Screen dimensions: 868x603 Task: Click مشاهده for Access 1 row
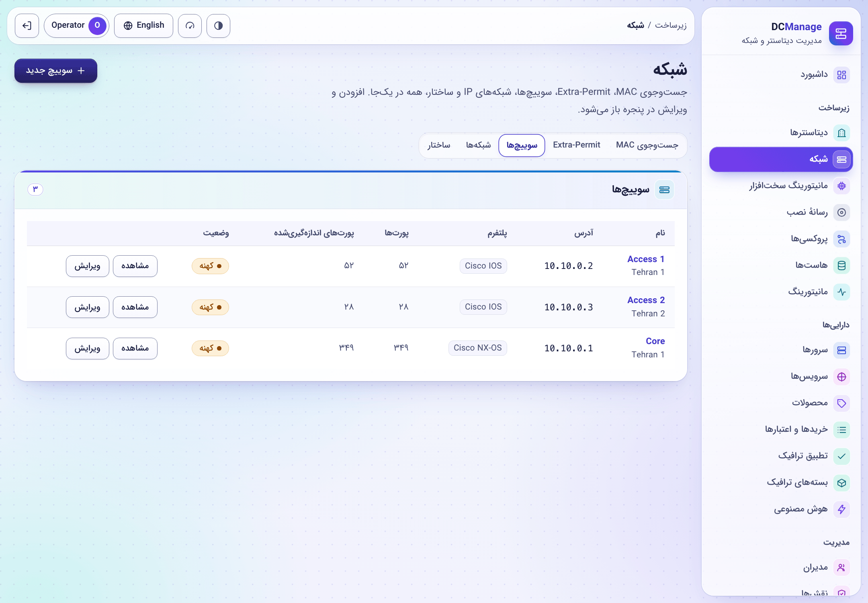point(135,266)
